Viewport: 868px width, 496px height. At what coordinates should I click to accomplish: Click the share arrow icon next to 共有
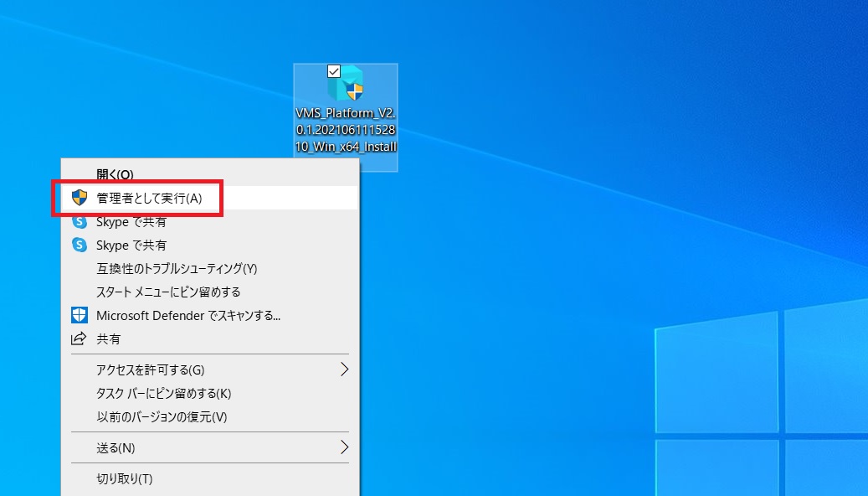coord(79,338)
